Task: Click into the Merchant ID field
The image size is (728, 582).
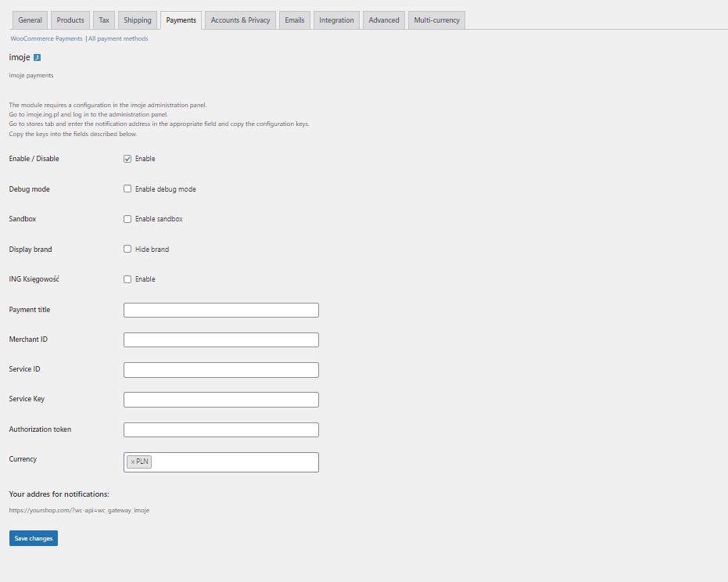Action: 221,340
